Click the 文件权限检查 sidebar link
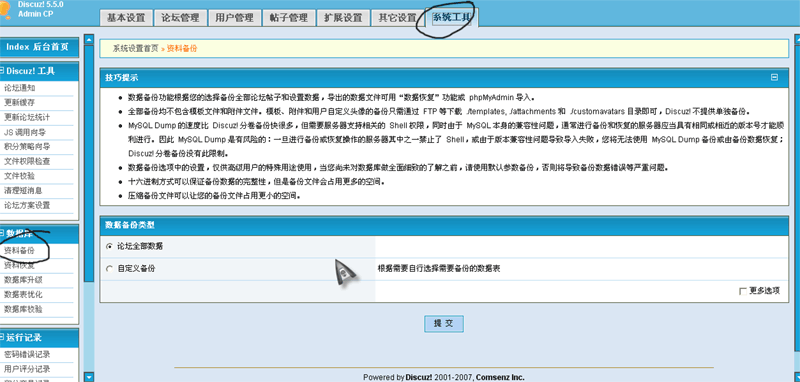Viewport: 800px width, 382px height. tap(27, 162)
